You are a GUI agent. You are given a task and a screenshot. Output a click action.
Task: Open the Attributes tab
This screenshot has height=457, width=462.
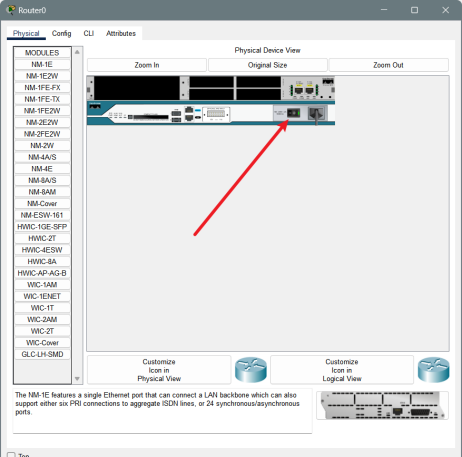pos(121,33)
